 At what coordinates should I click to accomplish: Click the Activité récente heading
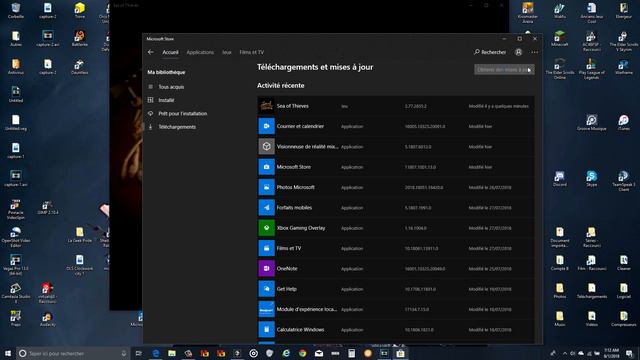pyautogui.click(x=280, y=86)
